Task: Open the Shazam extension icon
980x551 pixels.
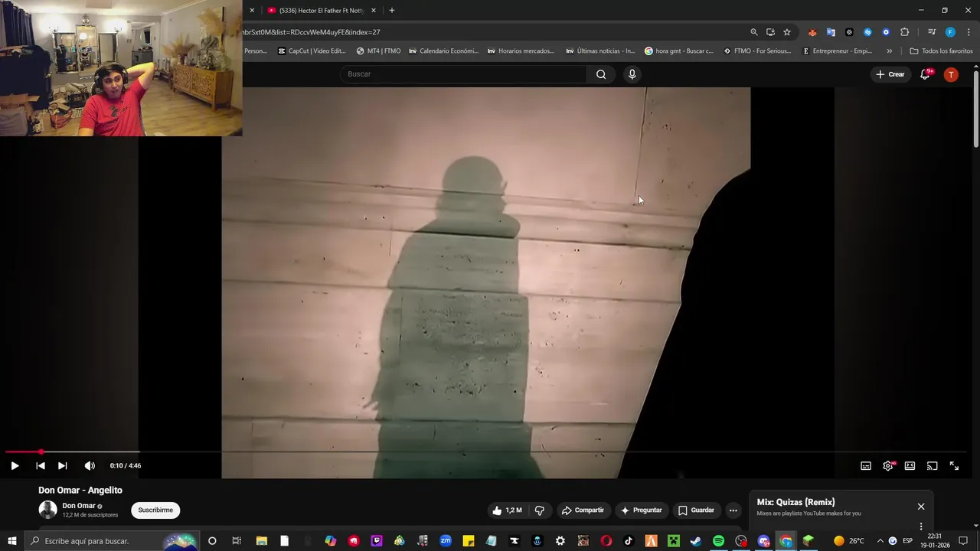Action: point(867,32)
